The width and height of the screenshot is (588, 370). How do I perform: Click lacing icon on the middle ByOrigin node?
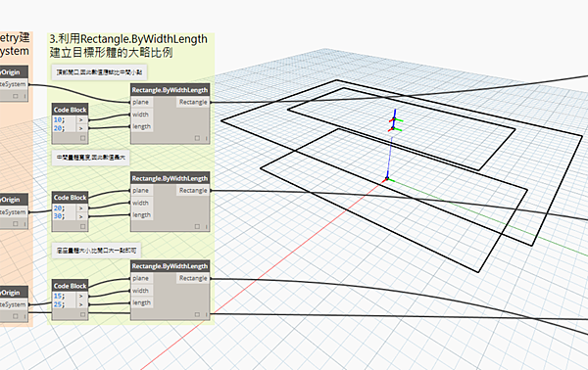[24, 223]
